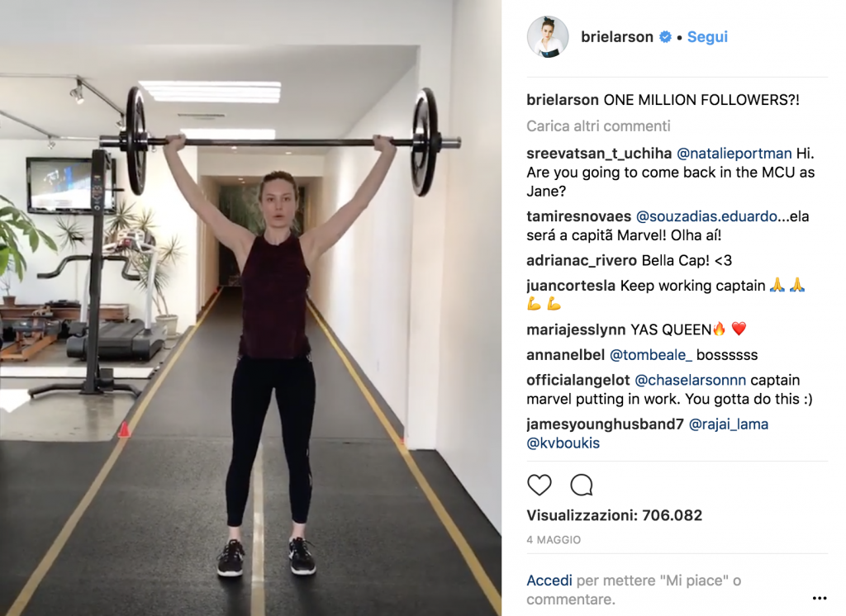Click the heart like icon

539,485
